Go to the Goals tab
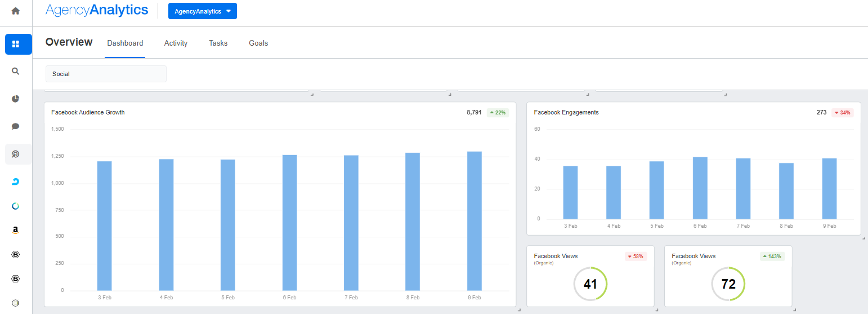This screenshot has width=868, height=314. [x=258, y=43]
